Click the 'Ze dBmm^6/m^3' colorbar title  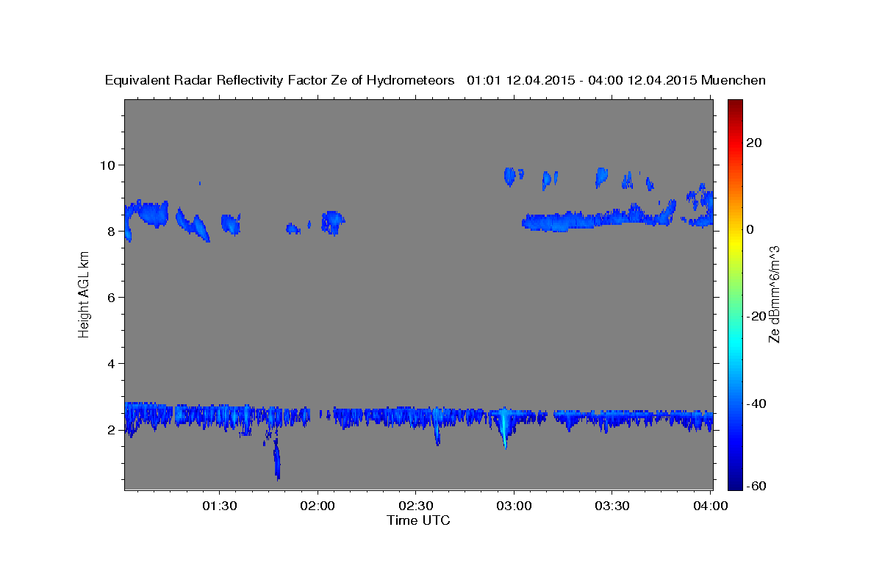click(774, 294)
